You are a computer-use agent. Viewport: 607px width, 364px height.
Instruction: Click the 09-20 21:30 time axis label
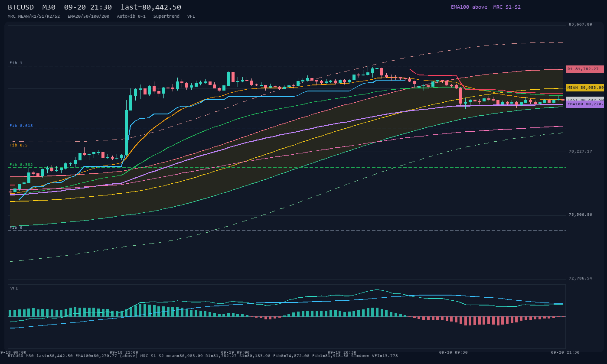point(565,352)
